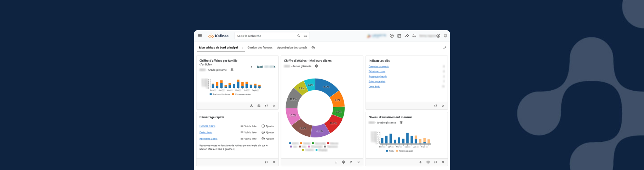Screen dimensions: 644x170
Task: Open the Factures clients link
Action: click(x=207, y=126)
